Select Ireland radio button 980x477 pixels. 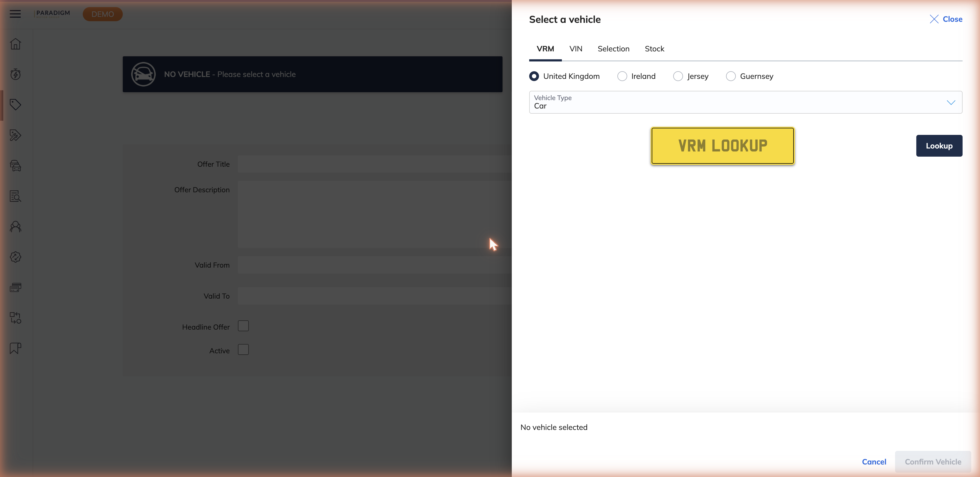(622, 76)
